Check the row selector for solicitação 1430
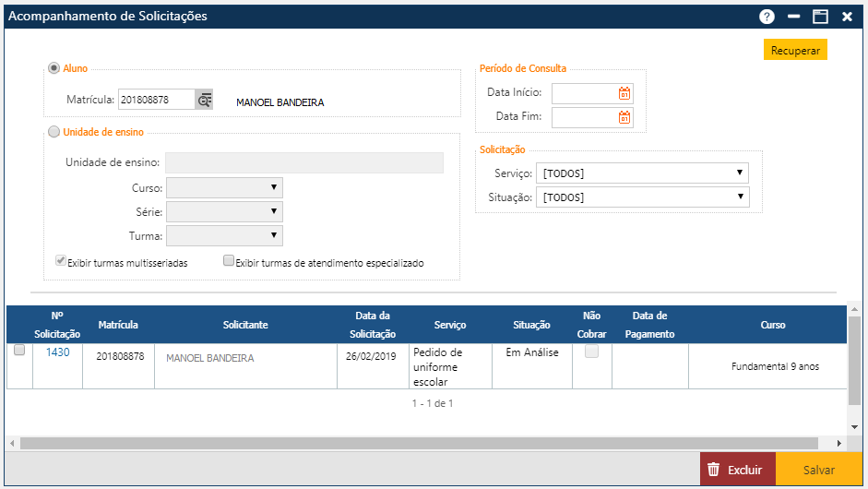Screen dimensions: 868x489 (x=19, y=350)
